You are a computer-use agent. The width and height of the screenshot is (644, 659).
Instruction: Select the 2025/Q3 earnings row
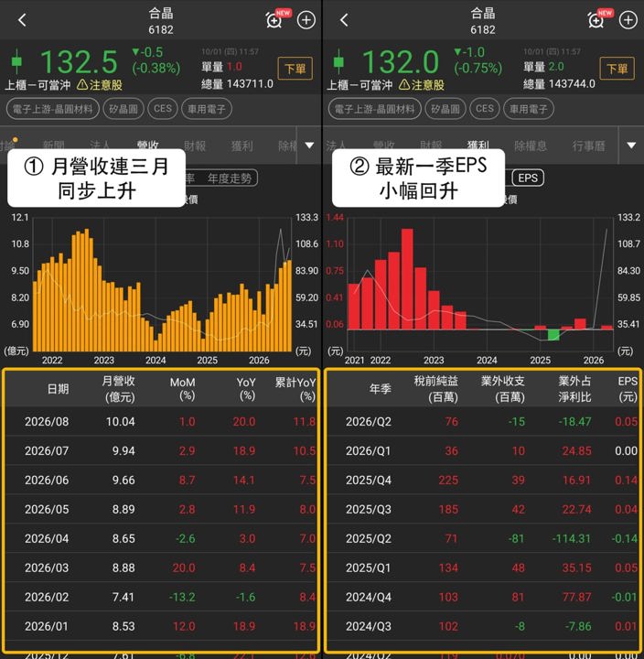[x=483, y=509]
